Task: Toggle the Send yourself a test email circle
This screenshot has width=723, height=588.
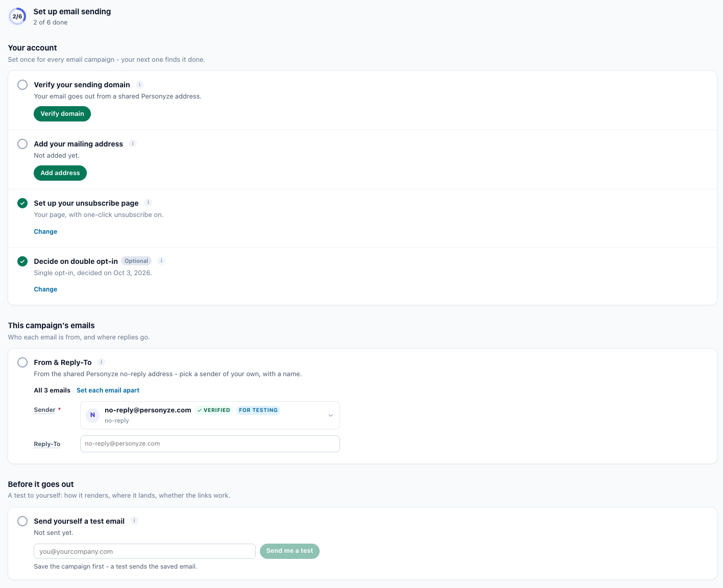Action: tap(22, 521)
